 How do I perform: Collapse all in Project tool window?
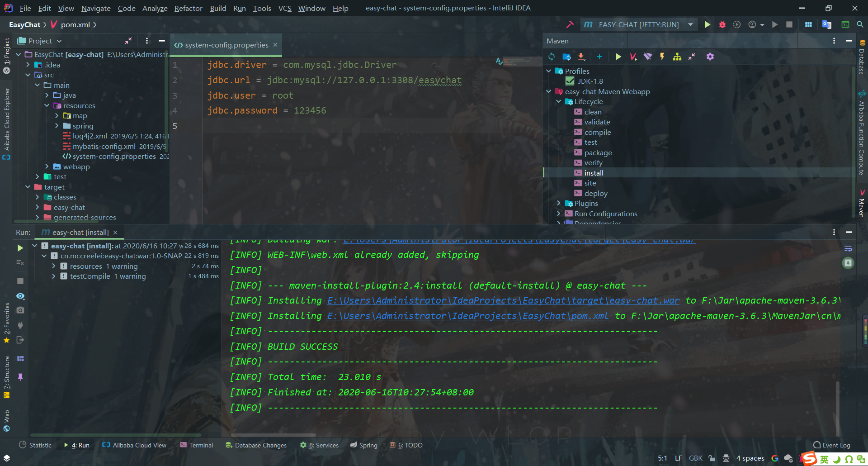pyautogui.click(x=128, y=41)
